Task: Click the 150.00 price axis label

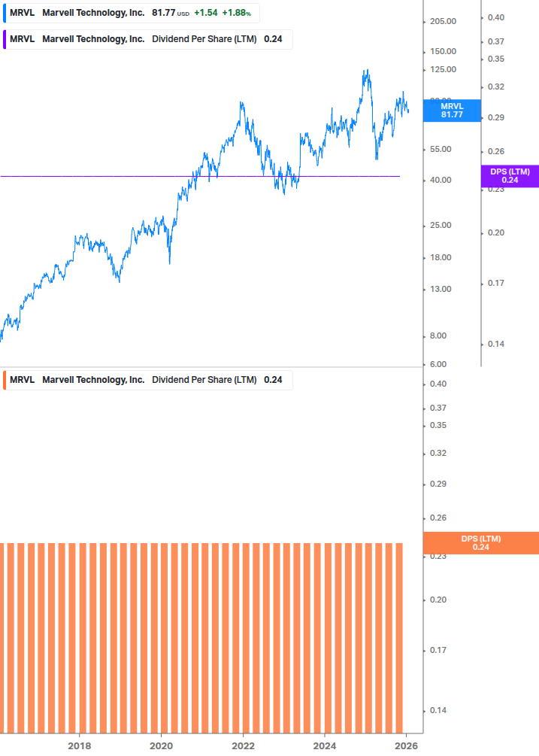Action: click(x=443, y=51)
